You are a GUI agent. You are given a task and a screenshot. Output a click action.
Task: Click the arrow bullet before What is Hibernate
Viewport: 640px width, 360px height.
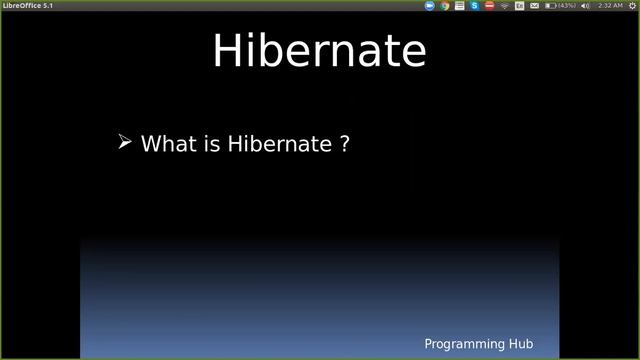(125, 142)
